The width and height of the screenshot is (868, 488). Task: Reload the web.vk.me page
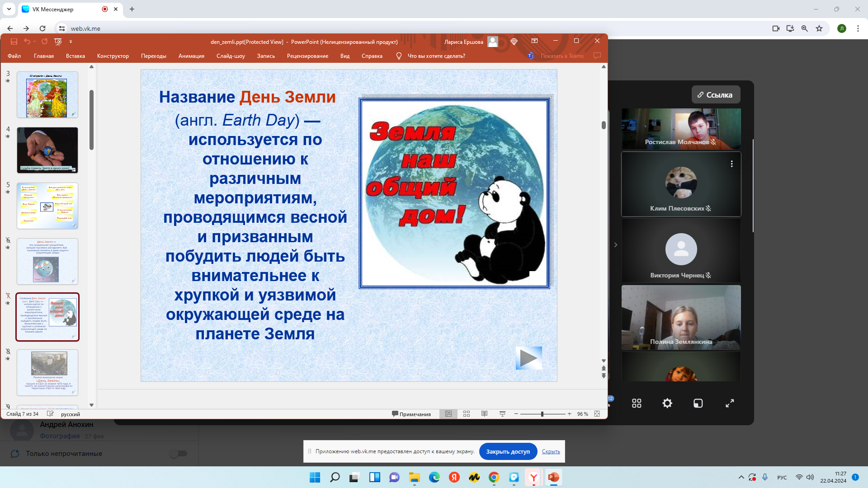[x=42, y=28]
